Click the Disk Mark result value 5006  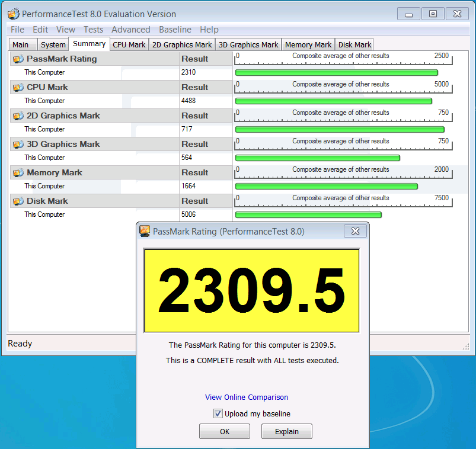(189, 214)
